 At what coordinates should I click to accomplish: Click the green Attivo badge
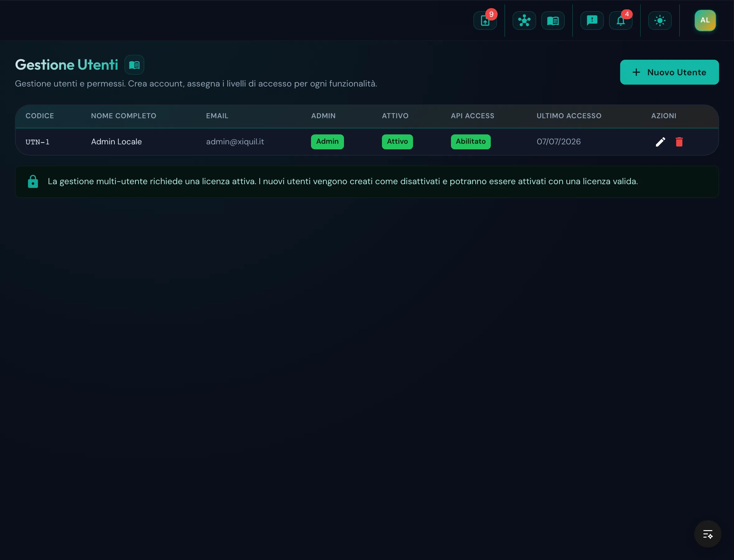pyautogui.click(x=397, y=142)
